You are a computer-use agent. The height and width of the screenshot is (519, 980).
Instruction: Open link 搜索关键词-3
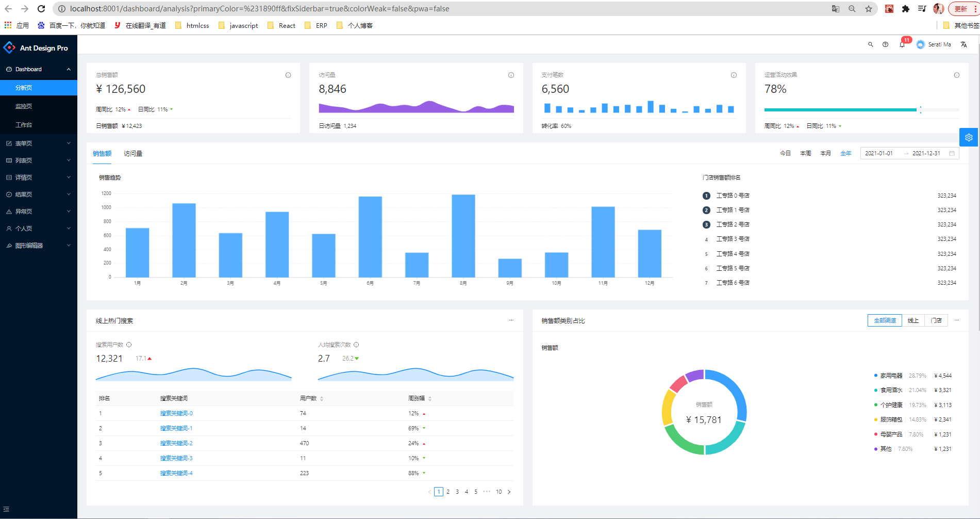click(x=176, y=458)
